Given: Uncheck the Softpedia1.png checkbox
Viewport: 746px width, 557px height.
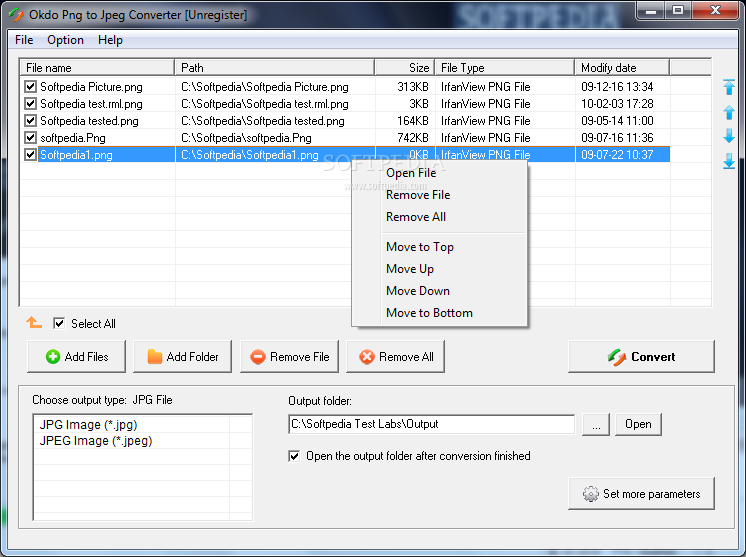Looking at the screenshot, I should pos(30,155).
